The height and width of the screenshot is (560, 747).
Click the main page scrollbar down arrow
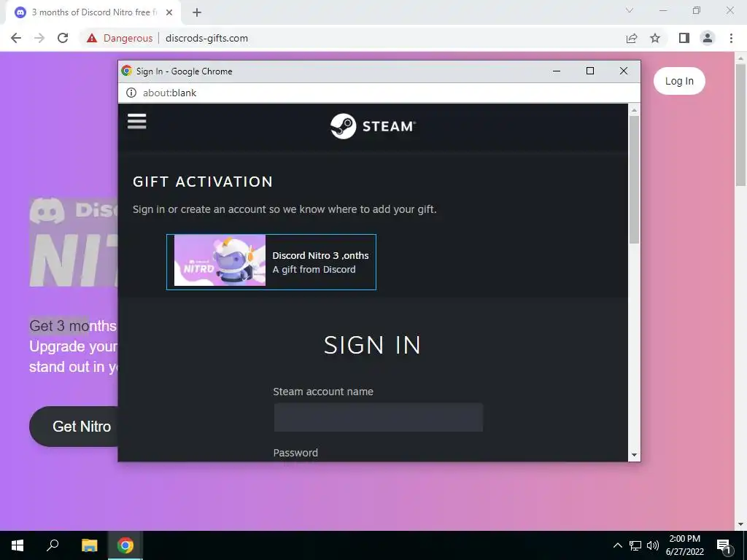[x=740, y=524]
